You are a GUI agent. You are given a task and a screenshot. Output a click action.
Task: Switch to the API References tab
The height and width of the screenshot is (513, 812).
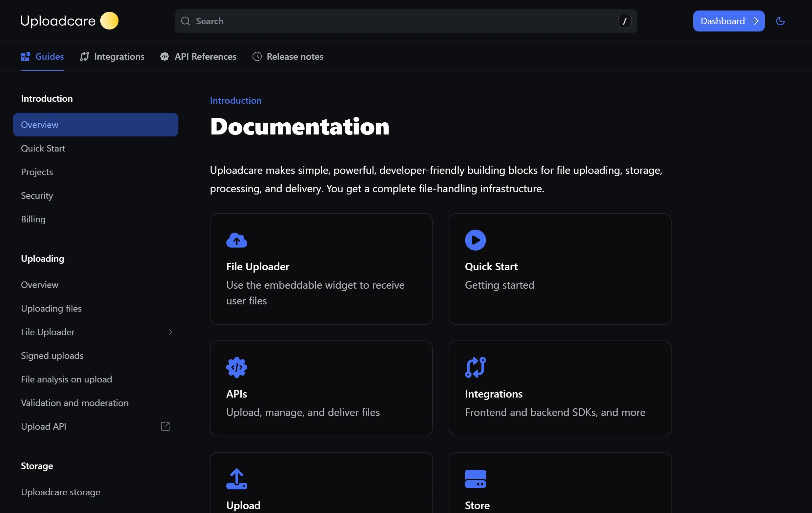[x=198, y=57]
